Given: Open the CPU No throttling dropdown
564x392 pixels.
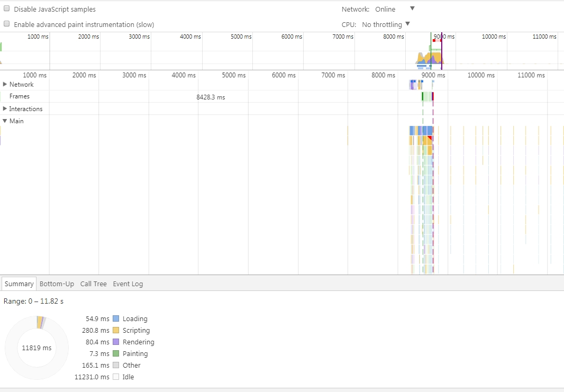Looking at the screenshot, I should click(x=386, y=24).
